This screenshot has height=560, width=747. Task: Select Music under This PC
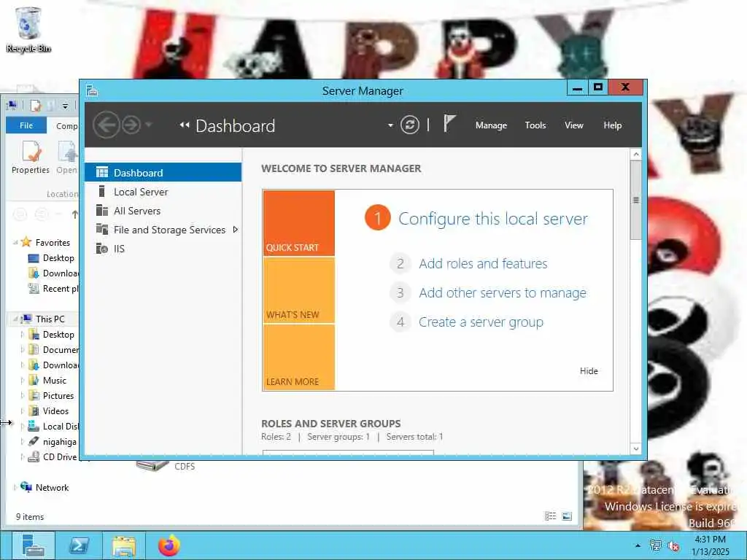tap(54, 380)
